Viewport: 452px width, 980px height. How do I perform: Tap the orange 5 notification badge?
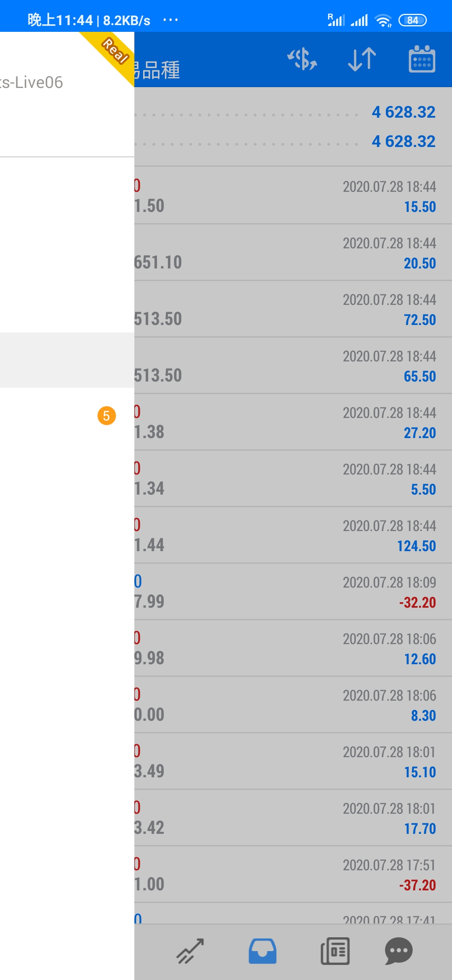pyautogui.click(x=107, y=416)
